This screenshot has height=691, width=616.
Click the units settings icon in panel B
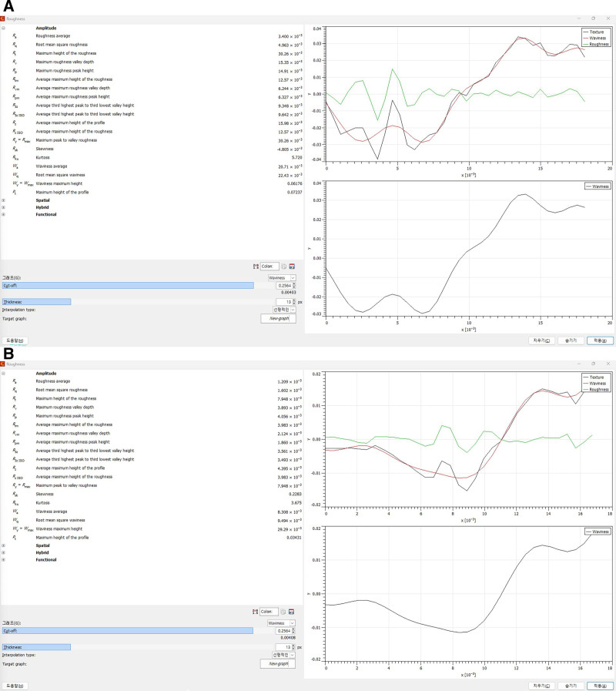[255, 612]
